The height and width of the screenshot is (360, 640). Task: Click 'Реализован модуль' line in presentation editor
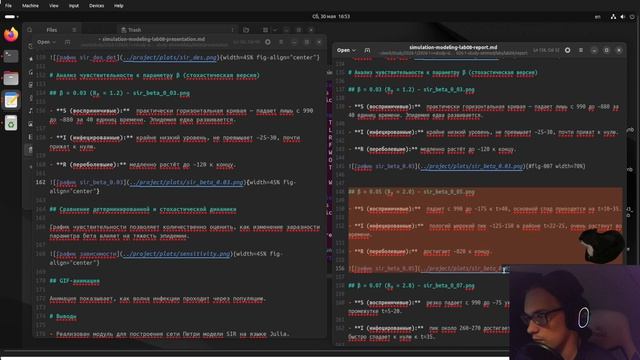click(x=169, y=334)
